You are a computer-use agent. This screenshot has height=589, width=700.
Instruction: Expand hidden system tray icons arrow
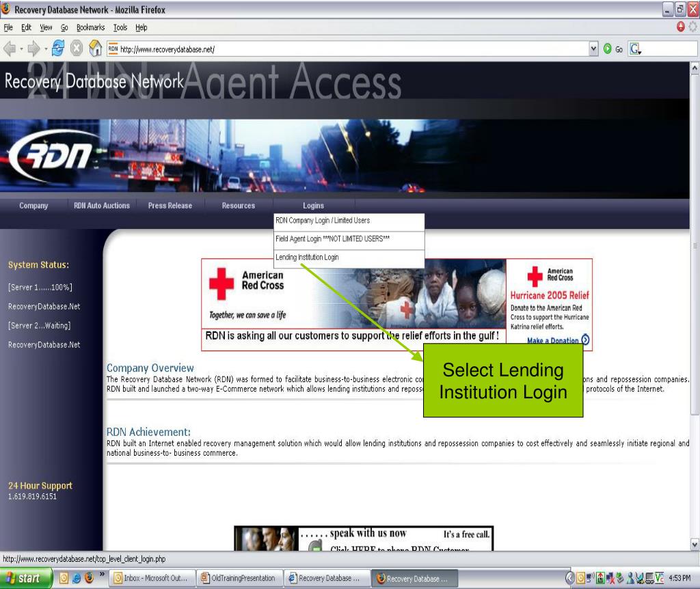570,578
